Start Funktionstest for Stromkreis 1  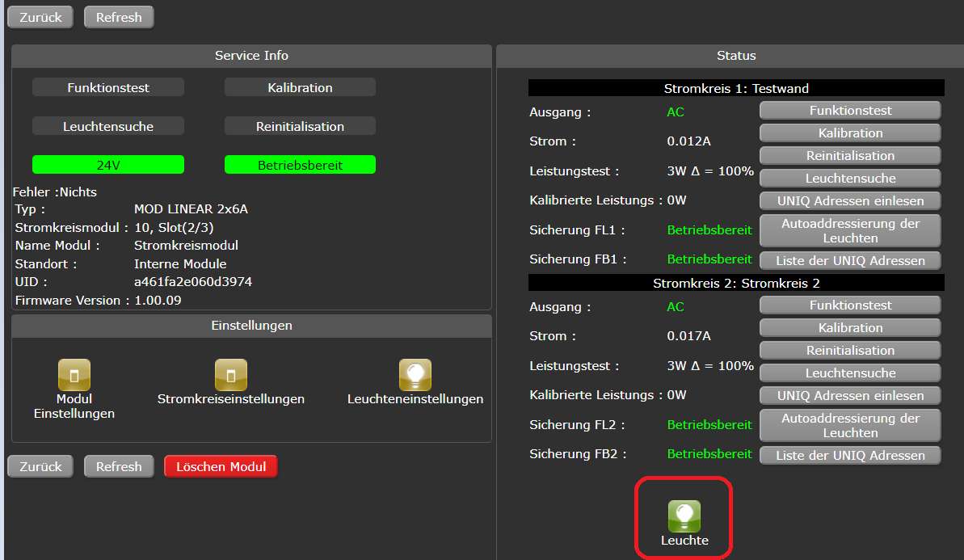pos(850,111)
